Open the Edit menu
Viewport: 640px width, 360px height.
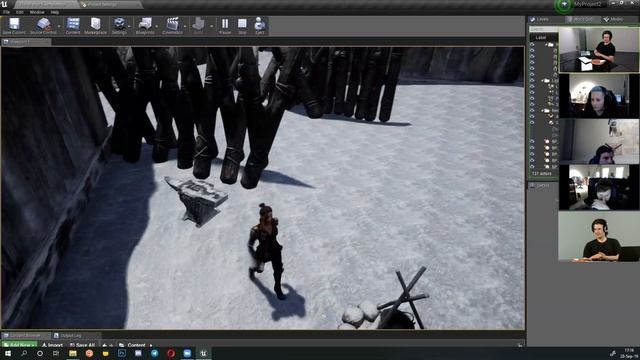pos(20,12)
